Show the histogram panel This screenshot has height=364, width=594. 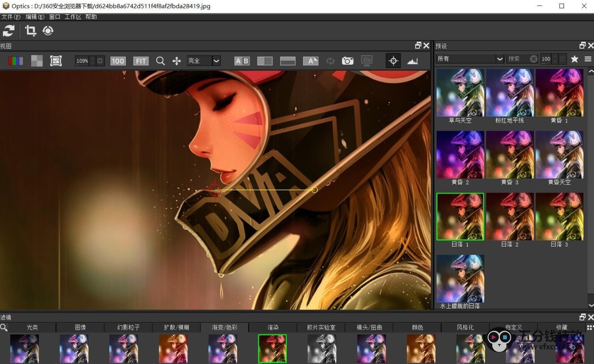(x=413, y=61)
